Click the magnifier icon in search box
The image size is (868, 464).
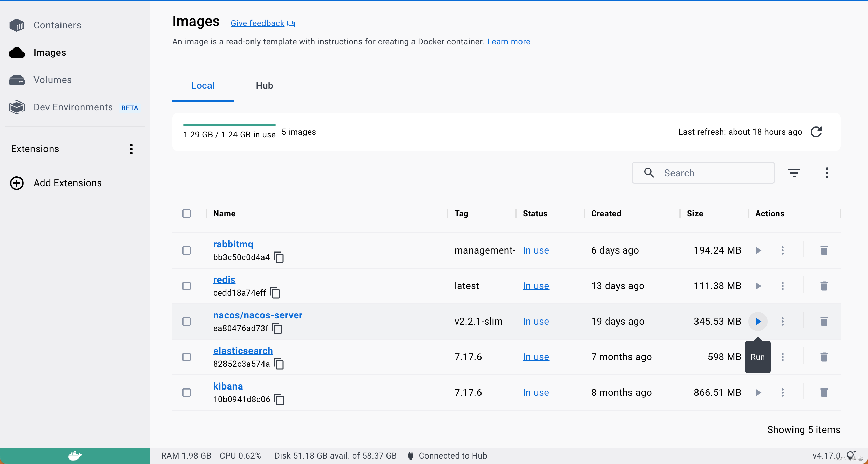point(649,173)
